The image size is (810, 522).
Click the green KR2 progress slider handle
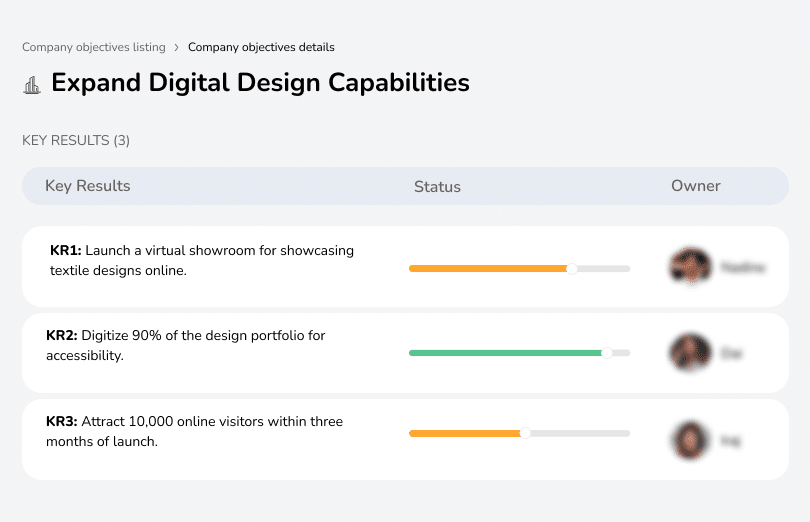coord(606,353)
